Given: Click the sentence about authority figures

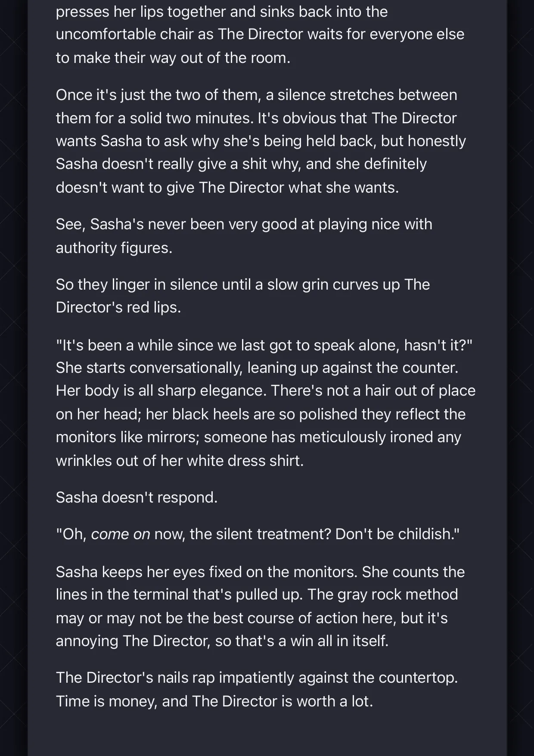Looking at the screenshot, I should coord(244,236).
